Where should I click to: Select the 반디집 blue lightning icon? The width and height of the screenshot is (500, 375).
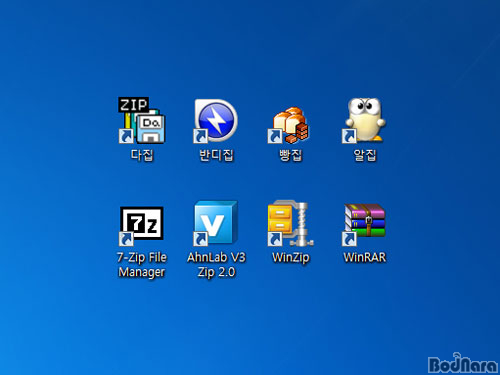(216, 121)
